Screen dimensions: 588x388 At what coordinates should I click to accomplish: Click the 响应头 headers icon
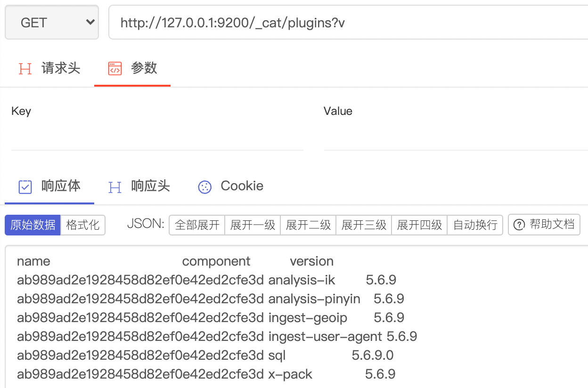pos(114,187)
